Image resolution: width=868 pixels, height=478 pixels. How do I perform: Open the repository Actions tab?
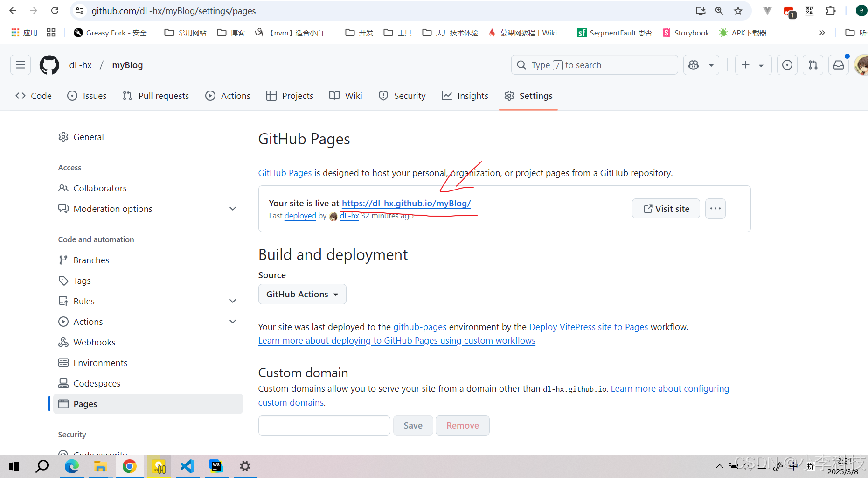pos(228,96)
